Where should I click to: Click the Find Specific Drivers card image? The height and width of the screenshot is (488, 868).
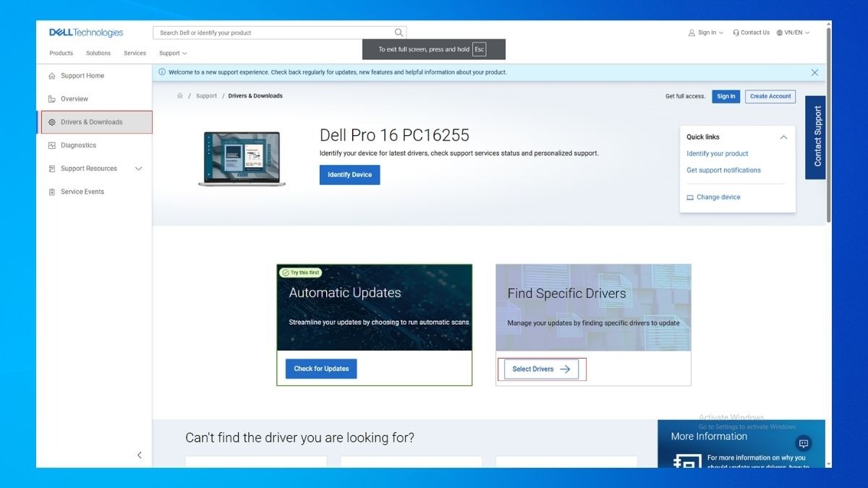[593, 307]
